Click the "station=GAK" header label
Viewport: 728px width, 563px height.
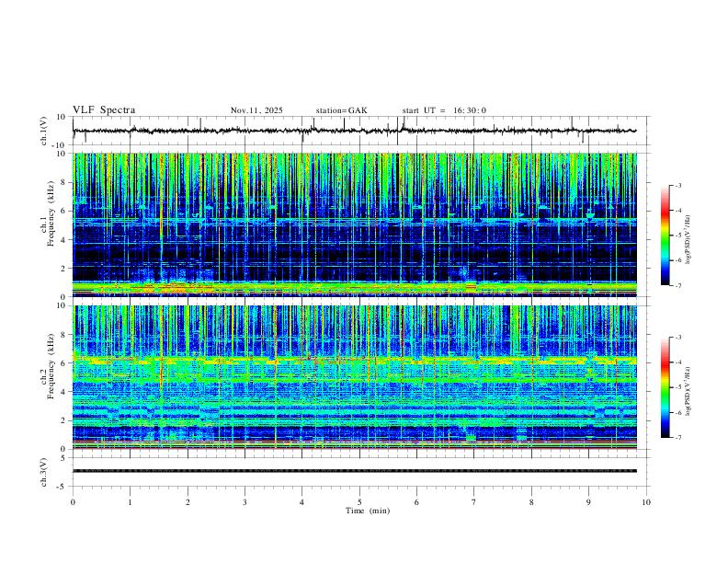pyautogui.click(x=342, y=110)
